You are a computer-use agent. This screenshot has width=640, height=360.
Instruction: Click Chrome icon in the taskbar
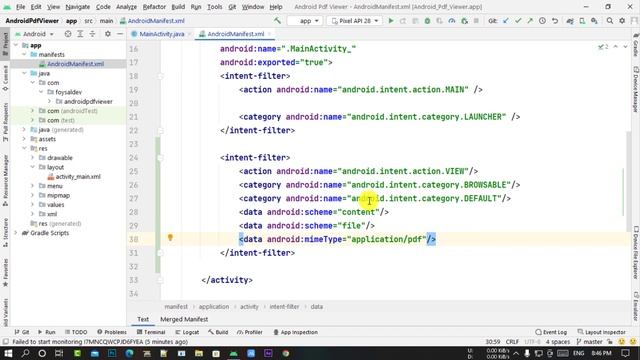click(286, 353)
